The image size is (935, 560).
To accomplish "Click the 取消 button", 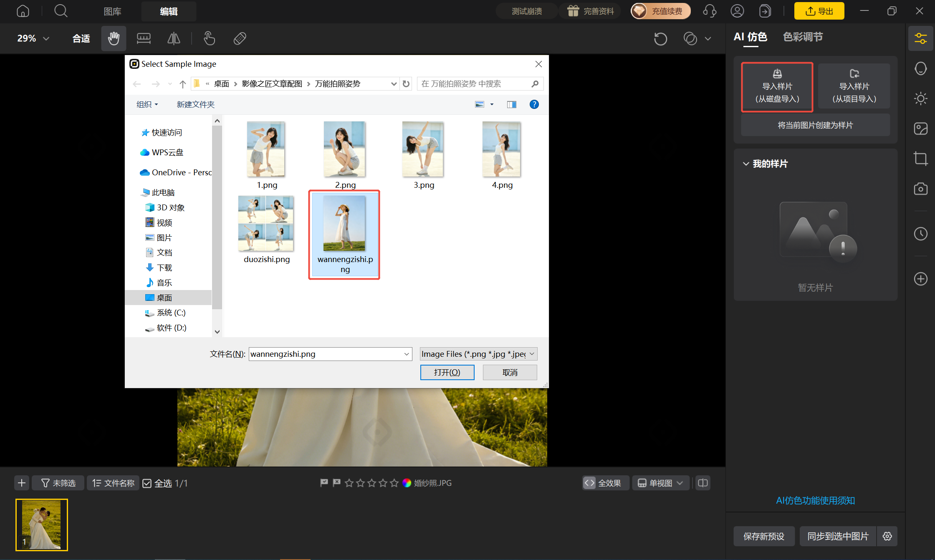I will coord(510,372).
